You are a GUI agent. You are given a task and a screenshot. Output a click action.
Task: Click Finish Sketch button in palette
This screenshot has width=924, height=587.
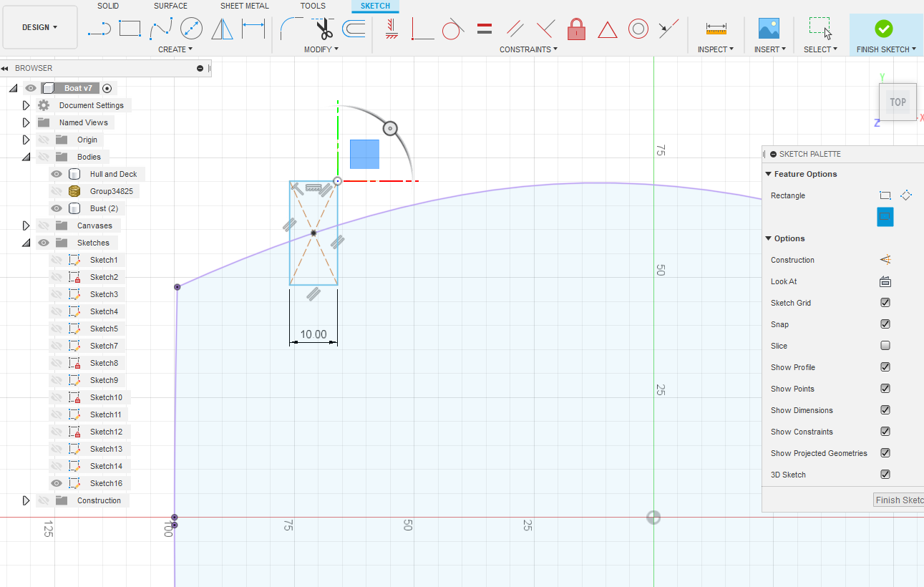[x=899, y=500]
